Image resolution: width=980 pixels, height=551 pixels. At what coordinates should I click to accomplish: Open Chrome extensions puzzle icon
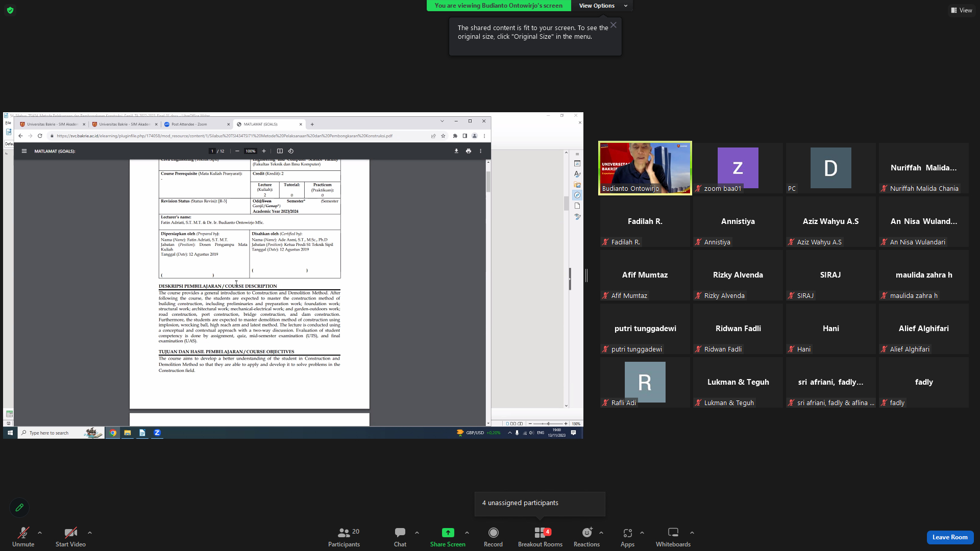pyautogui.click(x=455, y=136)
